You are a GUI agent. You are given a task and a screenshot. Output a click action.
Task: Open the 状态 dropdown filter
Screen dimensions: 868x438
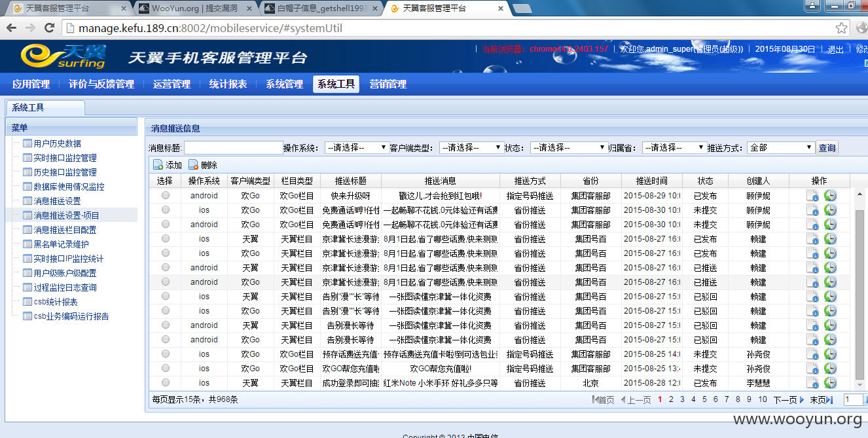tap(569, 147)
